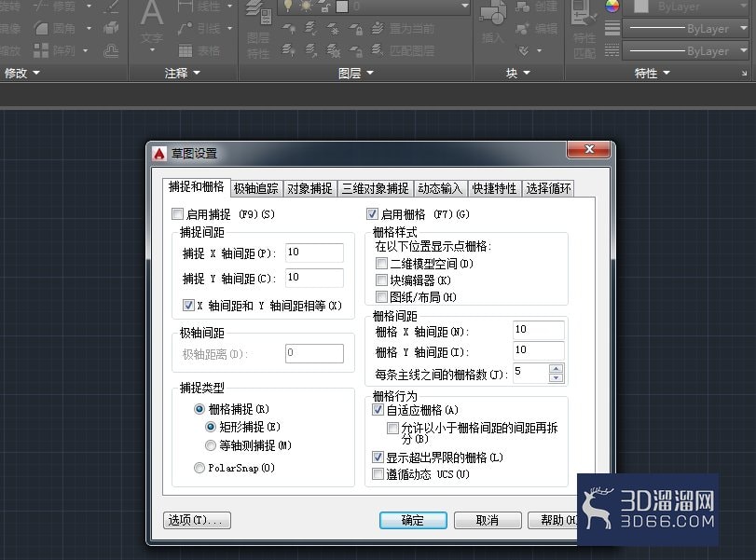The width and height of the screenshot is (756, 560).
Task: Click layer color square swatch
Action: point(342,7)
